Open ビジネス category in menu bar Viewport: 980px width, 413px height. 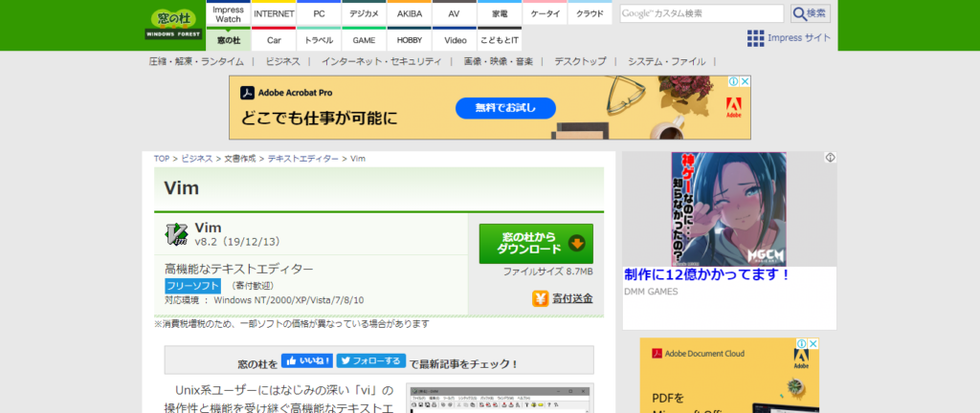click(282, 61)
